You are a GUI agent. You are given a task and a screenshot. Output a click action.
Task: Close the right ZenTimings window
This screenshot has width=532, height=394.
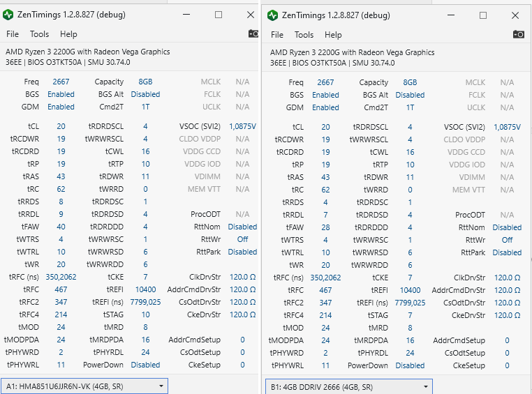point(515,15)
